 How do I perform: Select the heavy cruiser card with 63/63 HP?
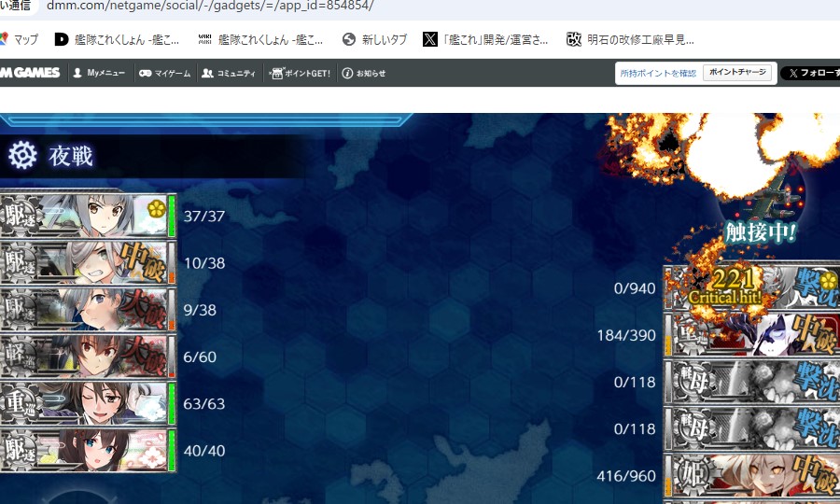click(x=88, y=403)
